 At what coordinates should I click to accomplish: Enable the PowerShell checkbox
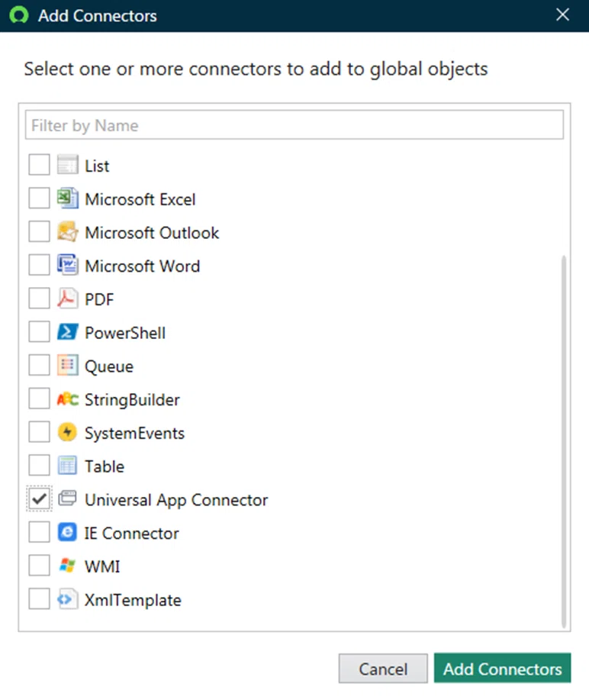39,332
